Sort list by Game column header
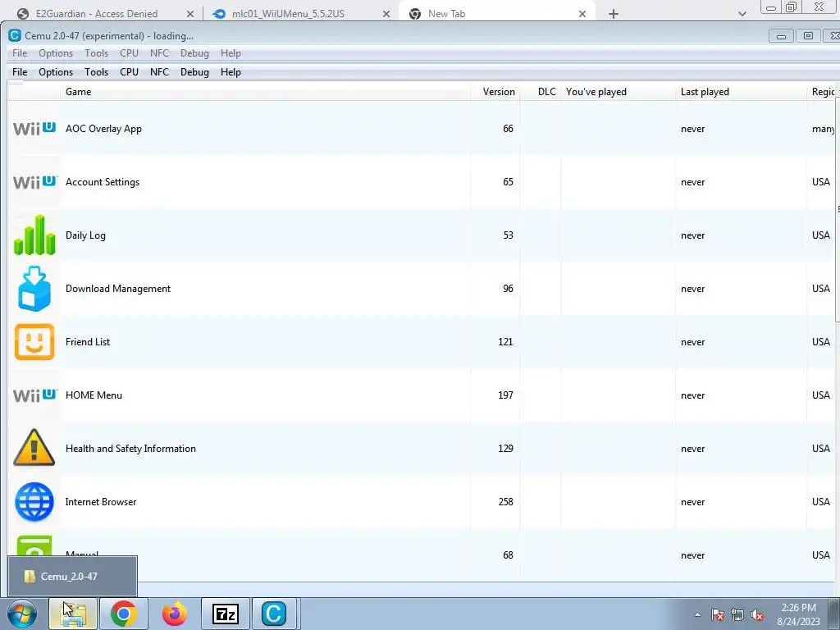Image resolution: width=840 pixels, height=630 pixels. point(265,92)
